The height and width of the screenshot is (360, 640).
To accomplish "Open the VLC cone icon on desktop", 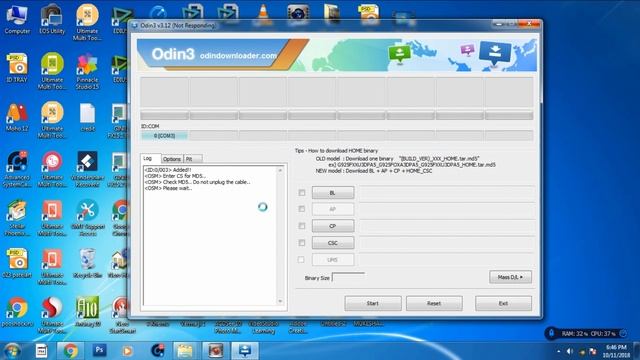I will [263, 13].
